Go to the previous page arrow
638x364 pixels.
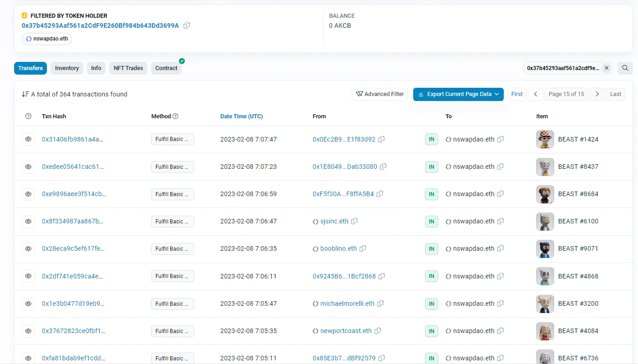tap(535, 94)
